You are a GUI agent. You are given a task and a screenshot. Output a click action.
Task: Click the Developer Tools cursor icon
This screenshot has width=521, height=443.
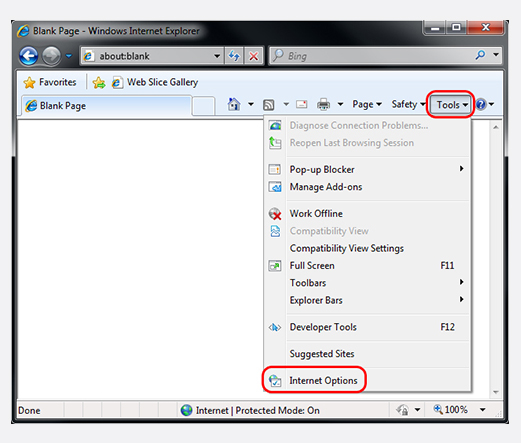275,327
